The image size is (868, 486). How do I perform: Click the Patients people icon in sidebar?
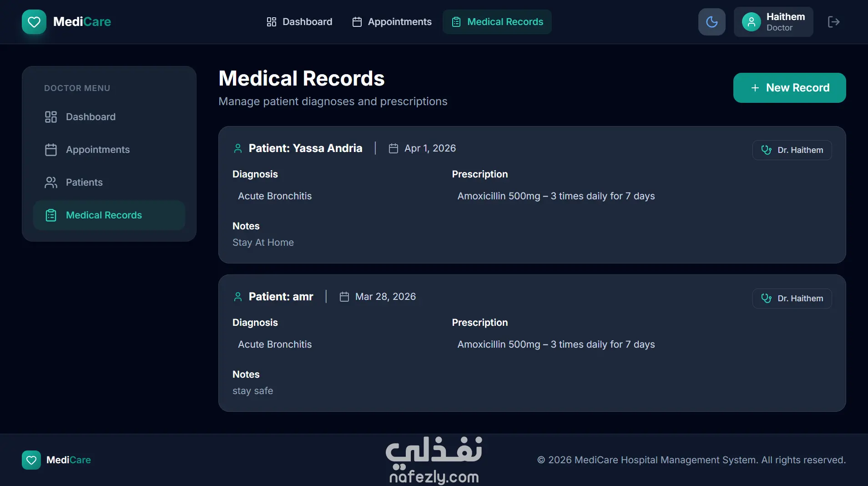tap(51, 182)
